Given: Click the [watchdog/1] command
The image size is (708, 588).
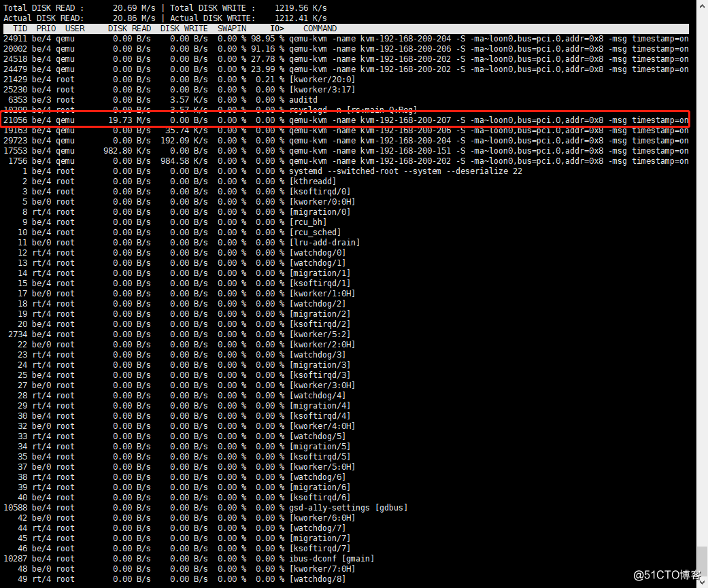Looking at the screenshot, I should (x=318, y=263).
